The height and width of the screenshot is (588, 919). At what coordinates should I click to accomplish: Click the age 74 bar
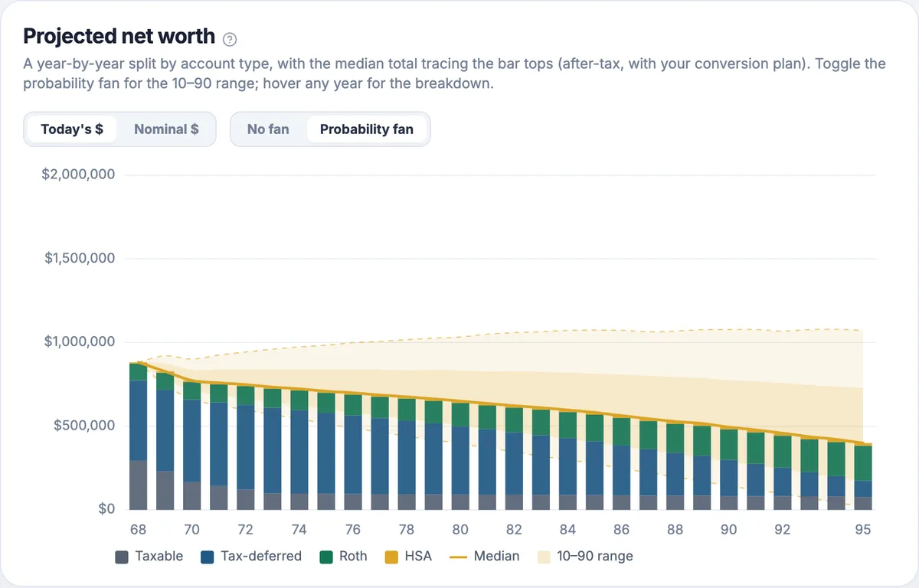(x=299, y=450)
